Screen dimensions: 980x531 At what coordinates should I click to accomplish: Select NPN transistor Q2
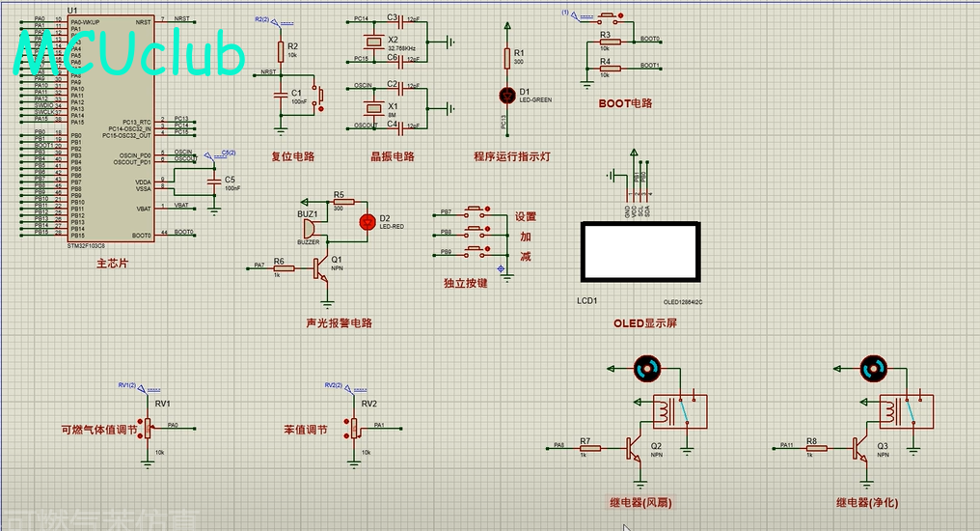(x=635, y=449)
